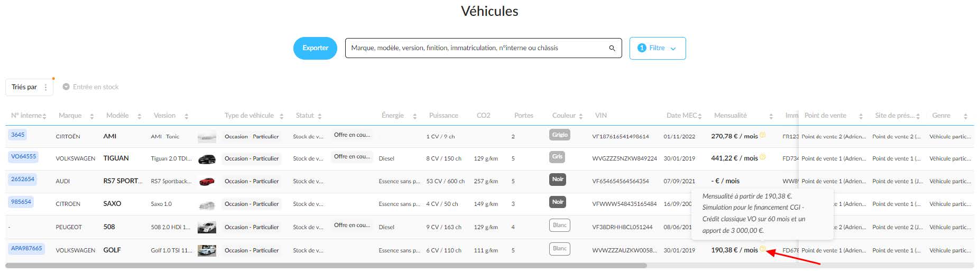980x273 pixels.
Task: Click the search magnifier icon
Action: click(x=612, y=48)
